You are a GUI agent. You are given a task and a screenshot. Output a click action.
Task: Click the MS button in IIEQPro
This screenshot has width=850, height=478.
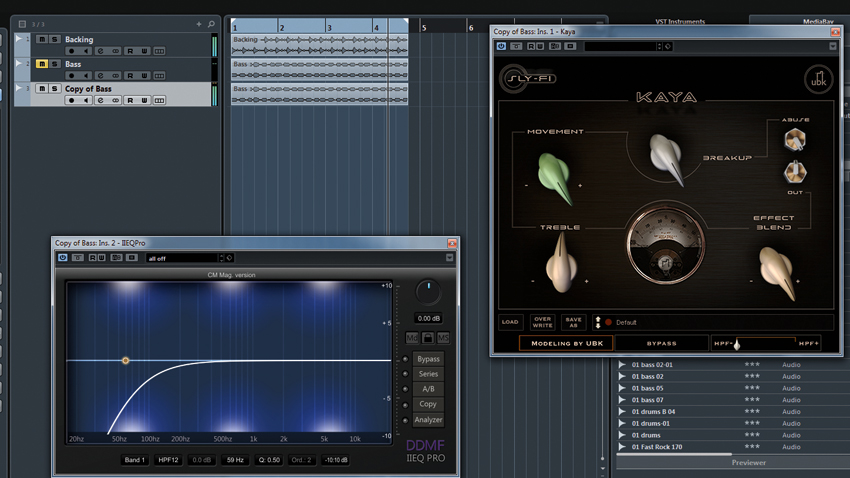pos(443,338)
